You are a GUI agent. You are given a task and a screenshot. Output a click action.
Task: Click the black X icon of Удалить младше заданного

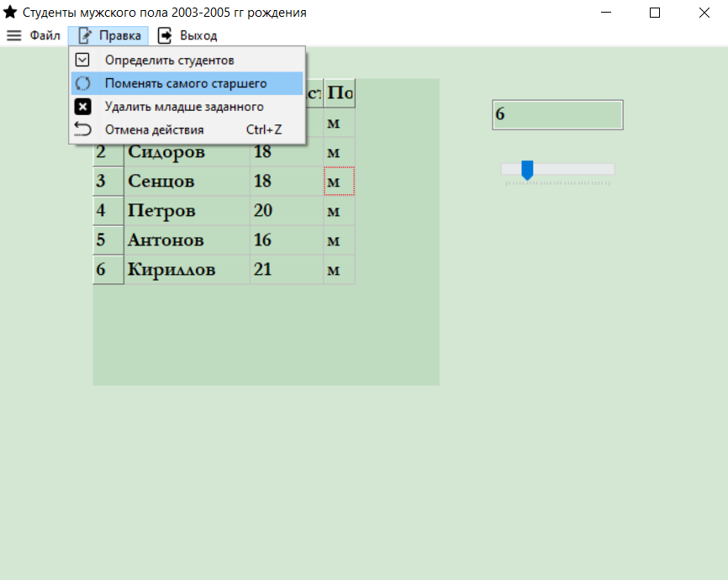click(x=82, y=107)
